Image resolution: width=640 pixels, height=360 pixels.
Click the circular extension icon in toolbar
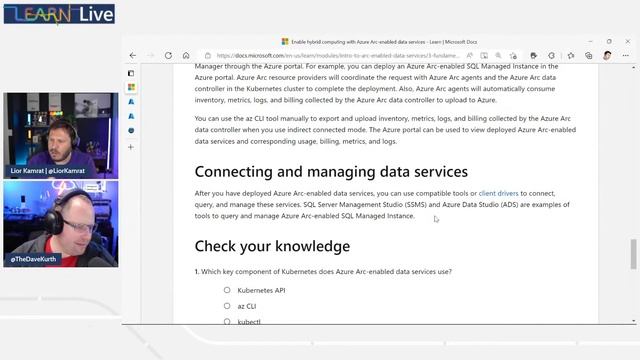551,56
